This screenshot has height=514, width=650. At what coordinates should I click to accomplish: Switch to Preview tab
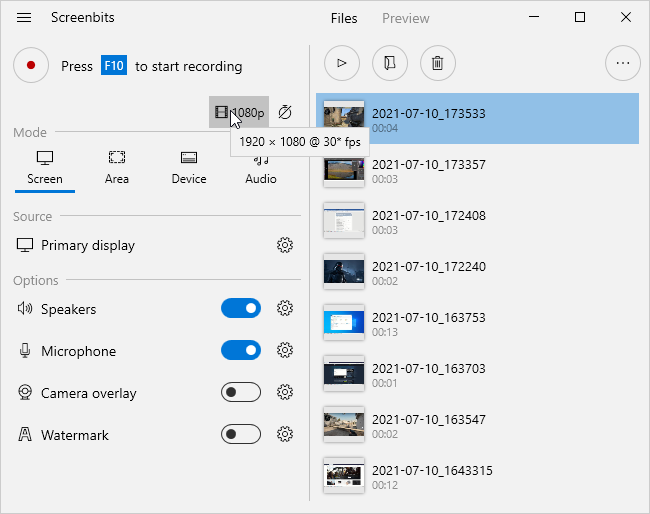pyautogui.click(x=405, y=18)
